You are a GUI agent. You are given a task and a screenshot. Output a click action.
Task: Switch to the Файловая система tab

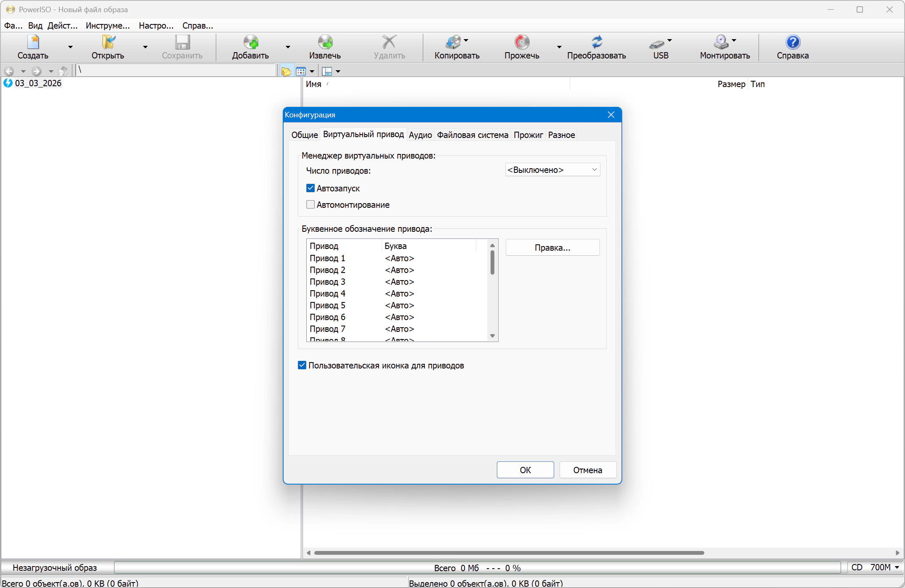tap(472, 135)
